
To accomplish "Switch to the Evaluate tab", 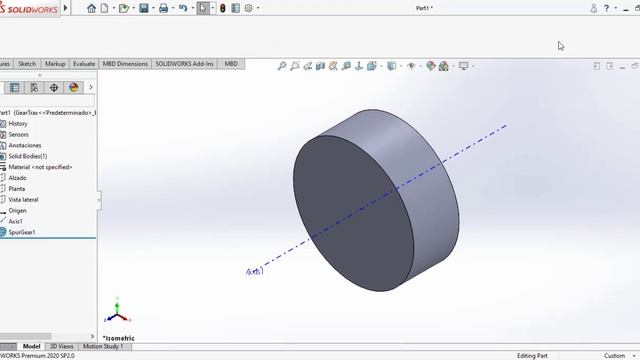I will pyautogui.click(x=84, y=64).
